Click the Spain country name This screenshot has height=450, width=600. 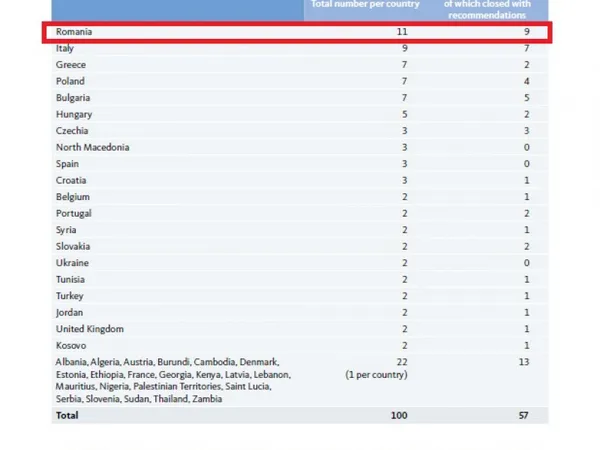[67, 164]
